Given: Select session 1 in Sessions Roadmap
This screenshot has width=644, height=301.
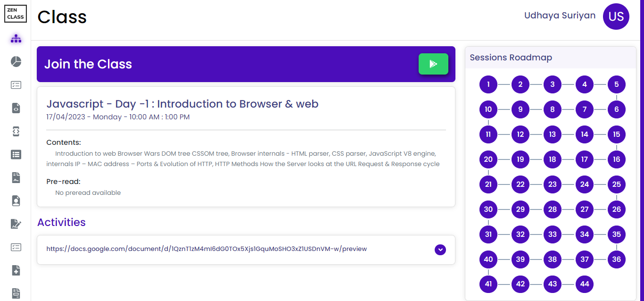Looking at the screenshot, I should 488,84.
